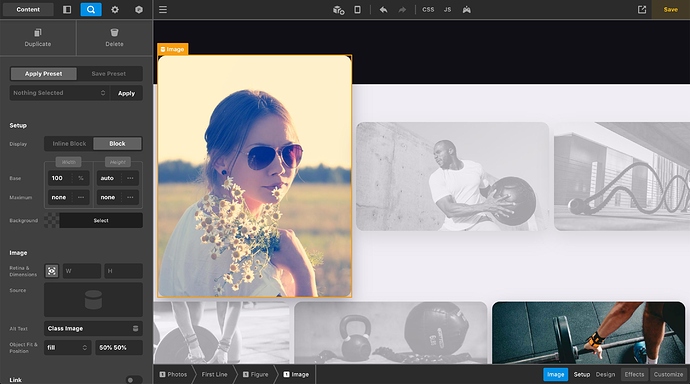690x384 pixels.
Task: Open the Effects tab
Action: (634, 374)
